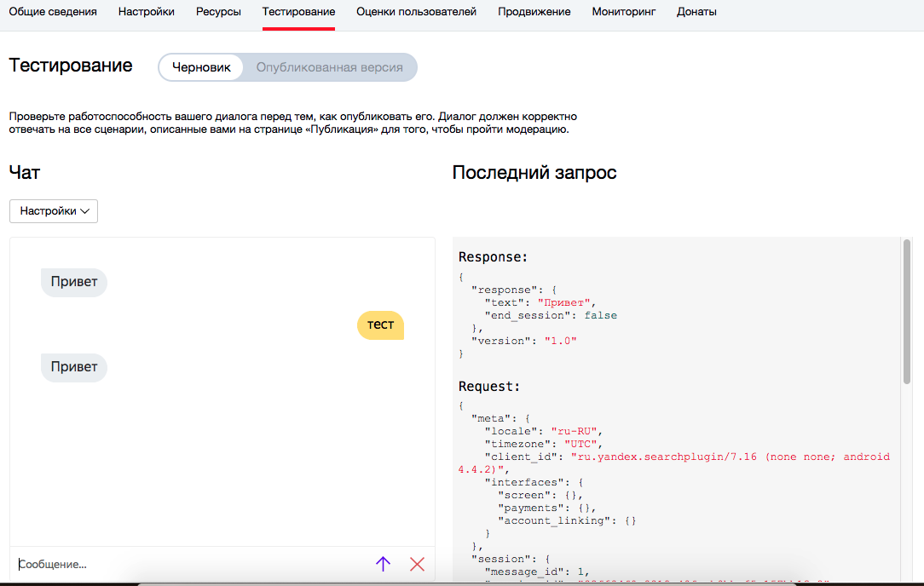Image resolution: width=924 pixels, height=586 pixels.
Task: Select the Response 'text' value 'Привет'
Action: [x=564, y=302]
